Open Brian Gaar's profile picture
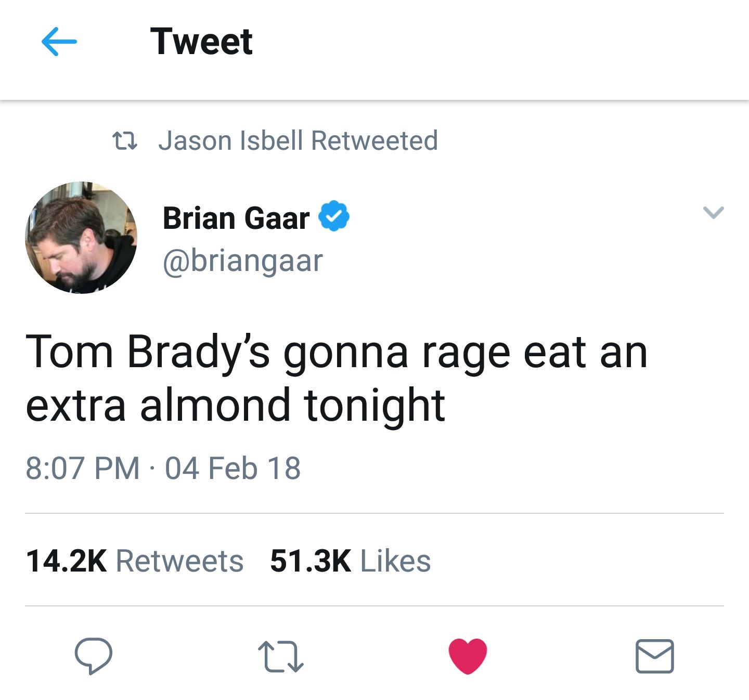 coord(81,238)
